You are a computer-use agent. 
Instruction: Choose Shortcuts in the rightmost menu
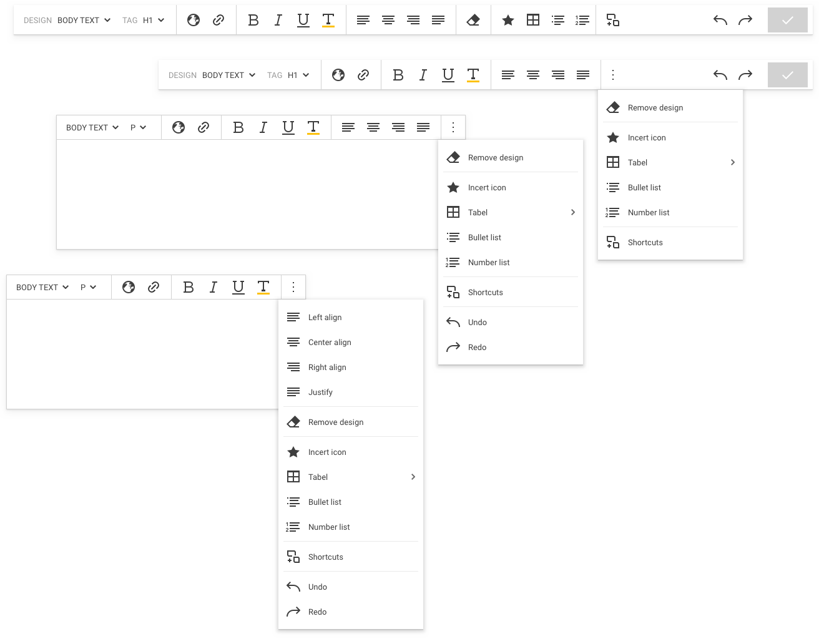(670, 242)
